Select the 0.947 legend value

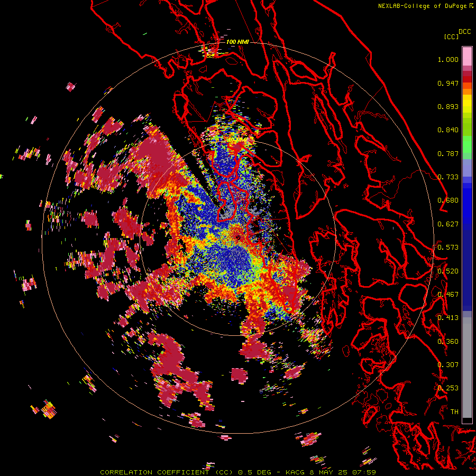448,83
